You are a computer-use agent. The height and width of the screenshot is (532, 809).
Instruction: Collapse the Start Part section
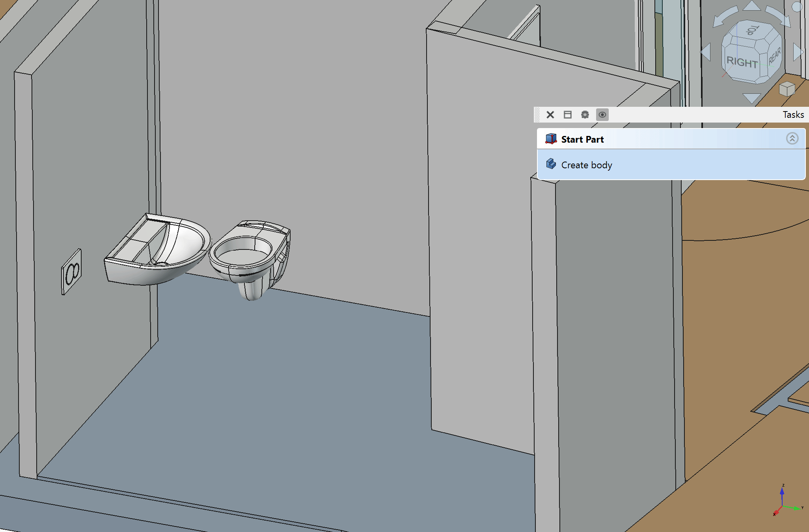792,138
